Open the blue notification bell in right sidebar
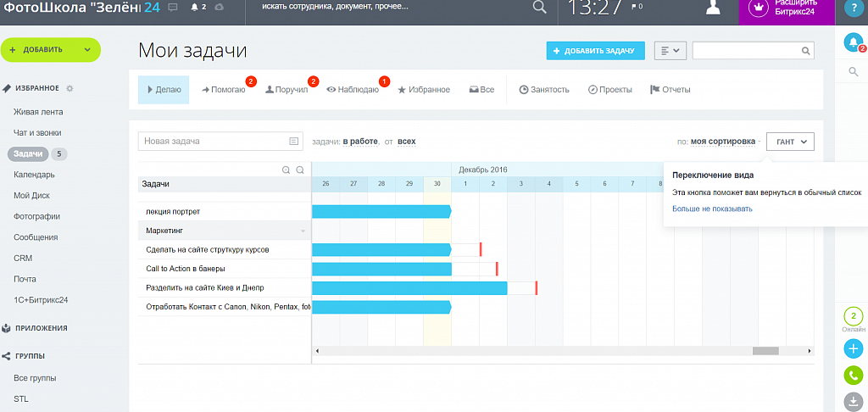The image size is (868, 412). click(x=853, y=42)
